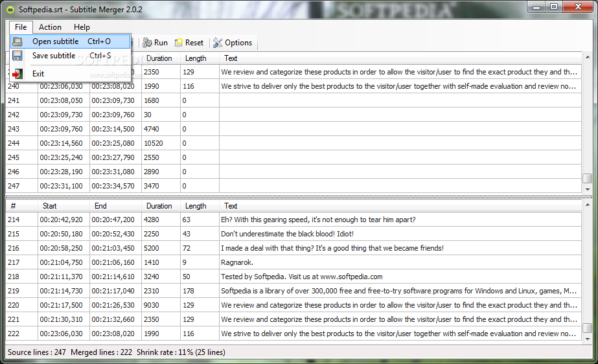Click top pane scrollbar thumb

click(588, 178)
